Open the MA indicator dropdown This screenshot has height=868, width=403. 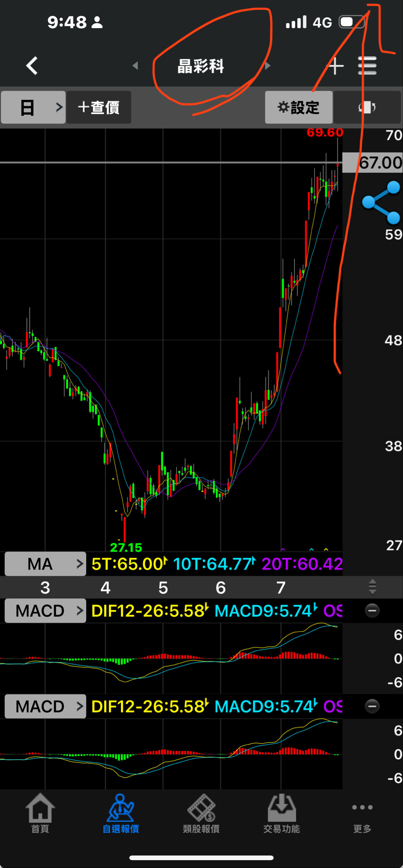[45, 564]
